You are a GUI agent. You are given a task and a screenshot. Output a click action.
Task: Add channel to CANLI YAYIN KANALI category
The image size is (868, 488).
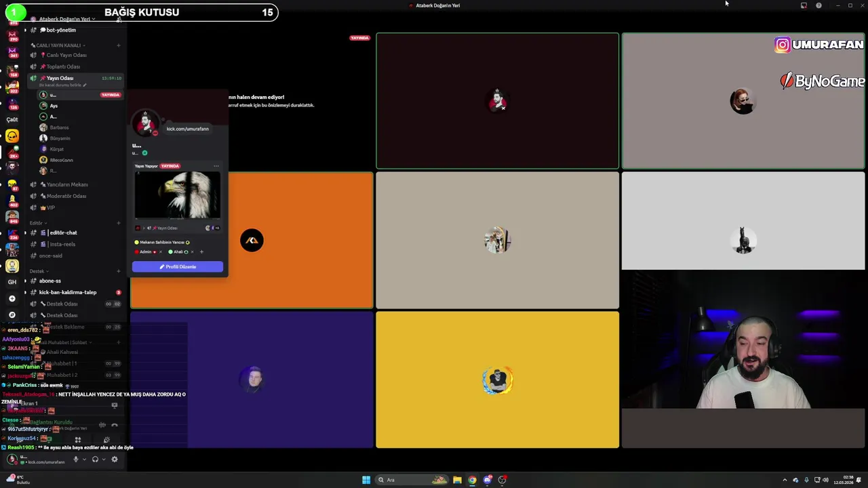pos(118,45)
